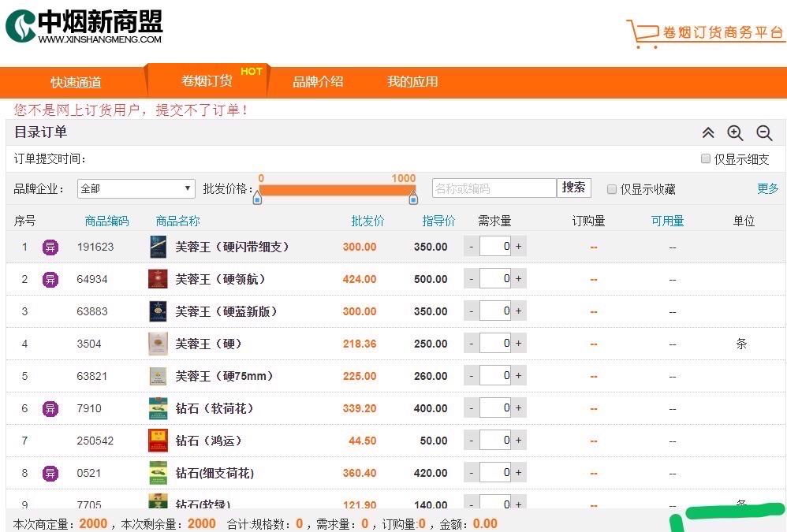Click product name 钻石（鸿运）
Image resolution: width=787 pixels, height=532 pixels.
point(208,441)
